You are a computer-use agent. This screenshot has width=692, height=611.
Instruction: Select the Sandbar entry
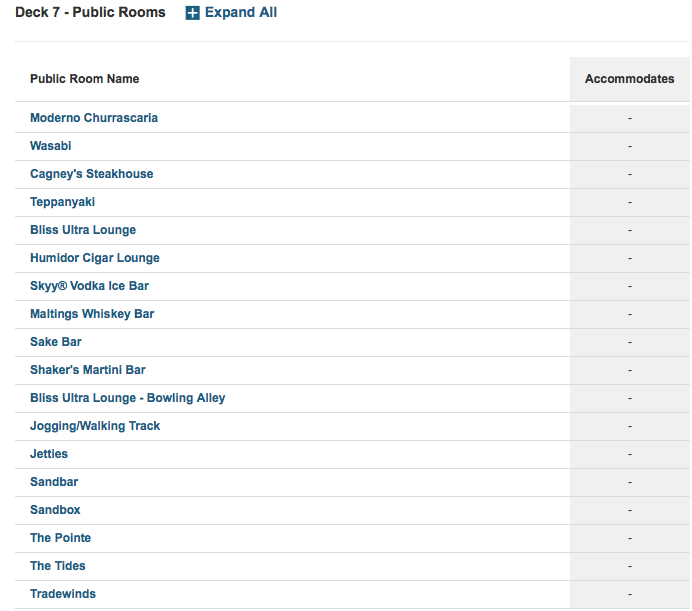pos(54,482)
